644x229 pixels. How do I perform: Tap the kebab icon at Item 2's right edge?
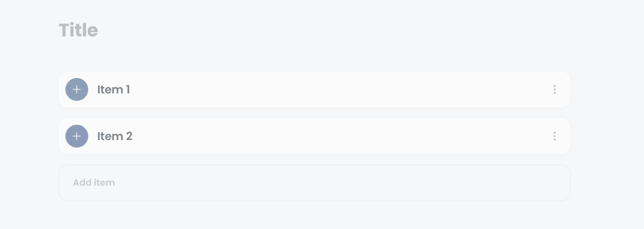click(555, 136)
